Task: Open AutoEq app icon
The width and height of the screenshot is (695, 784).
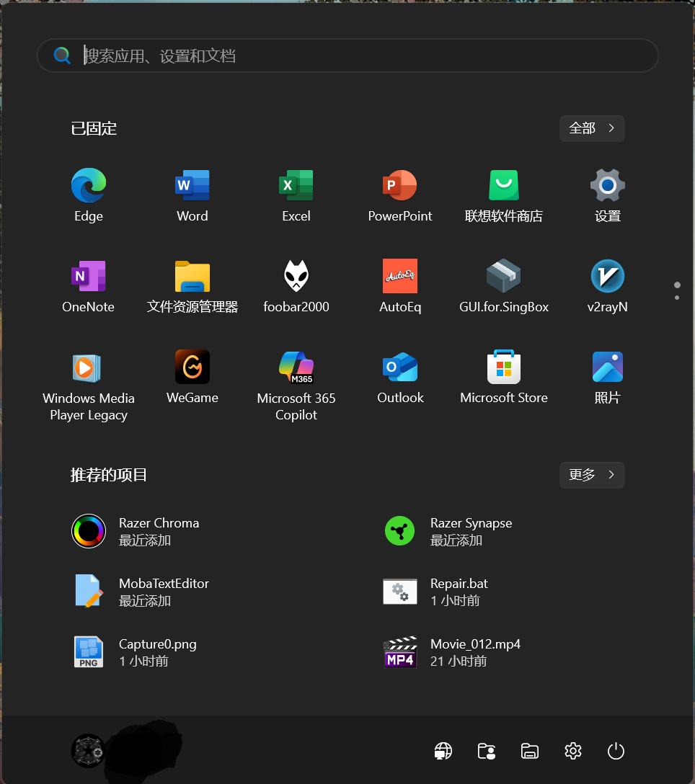Action: [400, 287]
